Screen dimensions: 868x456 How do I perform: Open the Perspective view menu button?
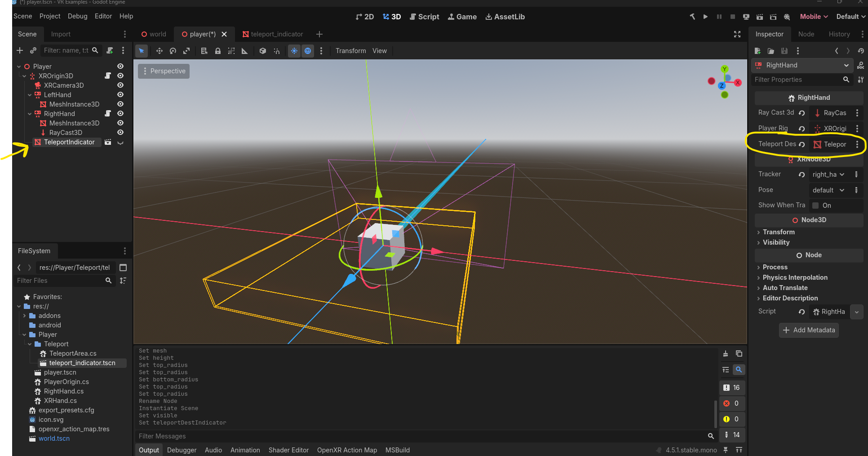click(164, 71)
